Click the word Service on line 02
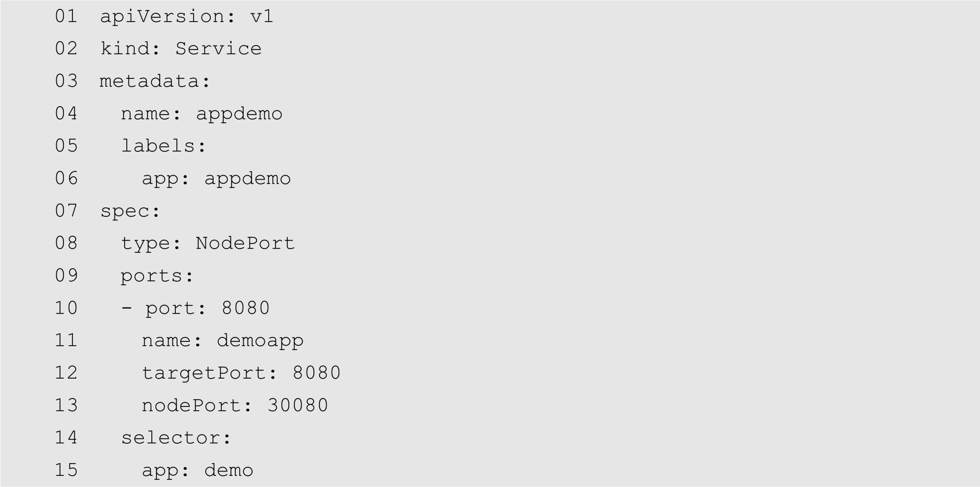Image resolution: width=980 pixels, height=487 pixels. click(x=218, y=48)
